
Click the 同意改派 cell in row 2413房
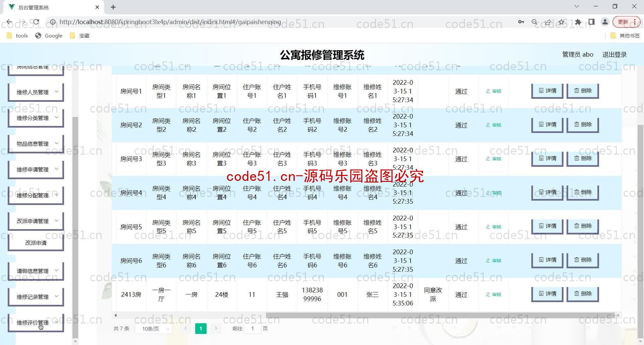click(x=433, y=294)
